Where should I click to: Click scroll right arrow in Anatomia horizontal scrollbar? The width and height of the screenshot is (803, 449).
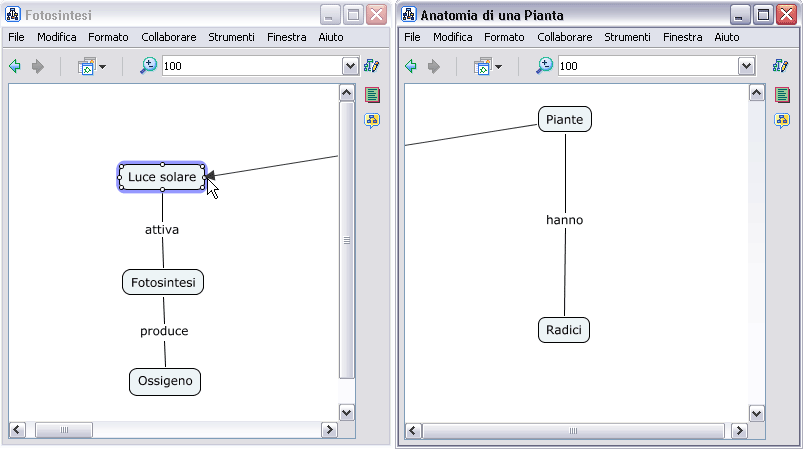[739, 431]
